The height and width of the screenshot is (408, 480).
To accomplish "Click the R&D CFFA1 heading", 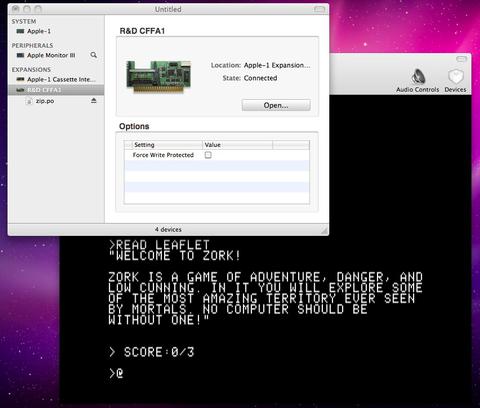I will 142,31.
